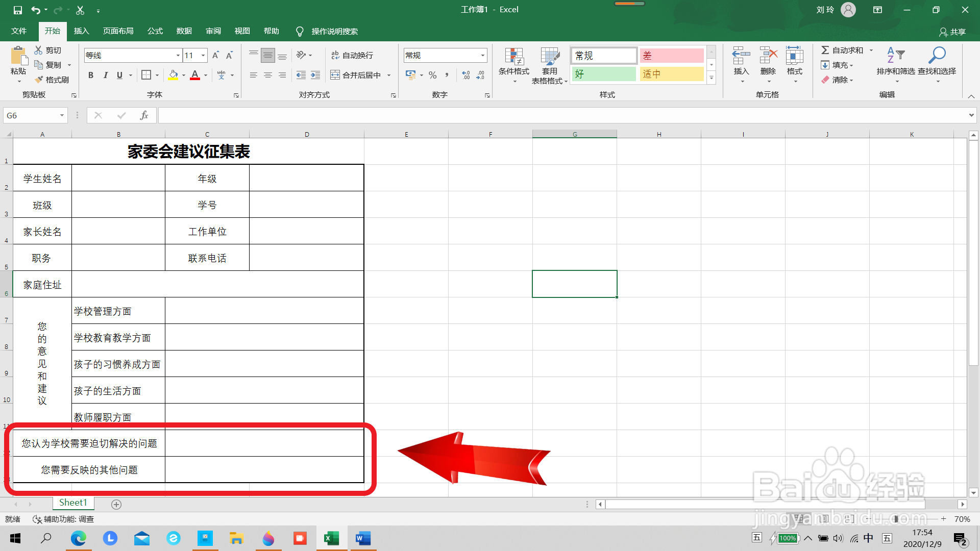Screen dimensions: 980x551
Task: Open the 视图 ribbon tab
Action: [242, 31]
